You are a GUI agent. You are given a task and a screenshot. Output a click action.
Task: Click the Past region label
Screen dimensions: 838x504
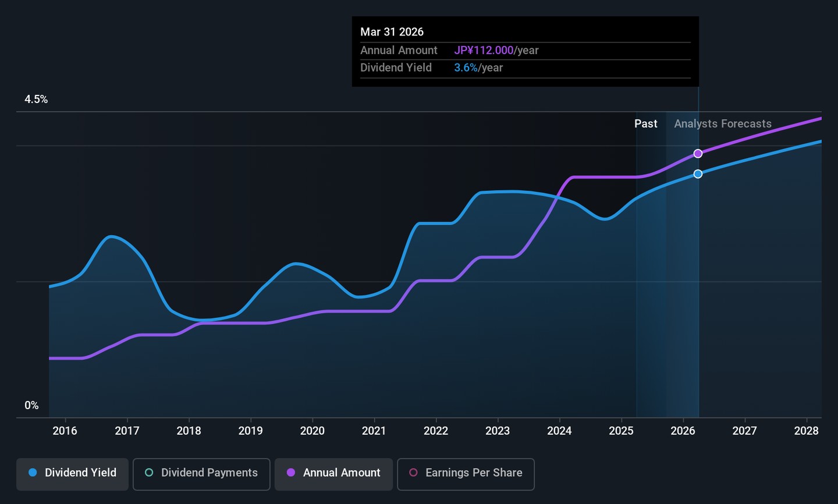(645, 124)
